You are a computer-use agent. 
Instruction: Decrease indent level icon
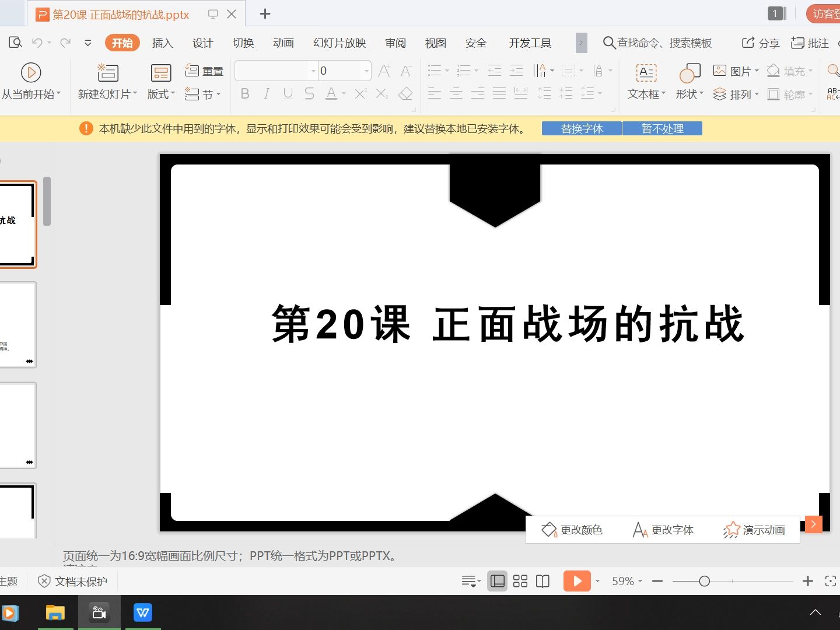tap(495, 71)
